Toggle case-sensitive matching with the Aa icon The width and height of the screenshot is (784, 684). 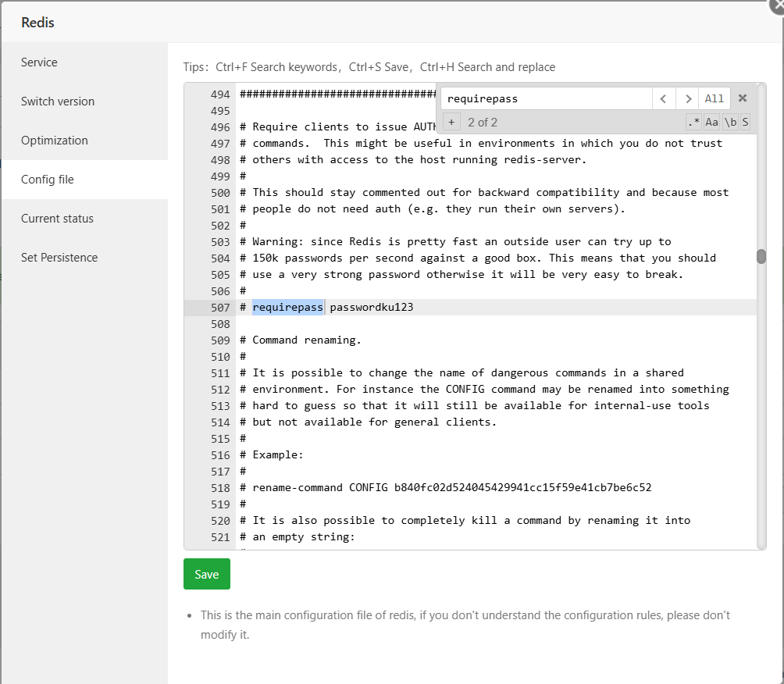[711, 122]
